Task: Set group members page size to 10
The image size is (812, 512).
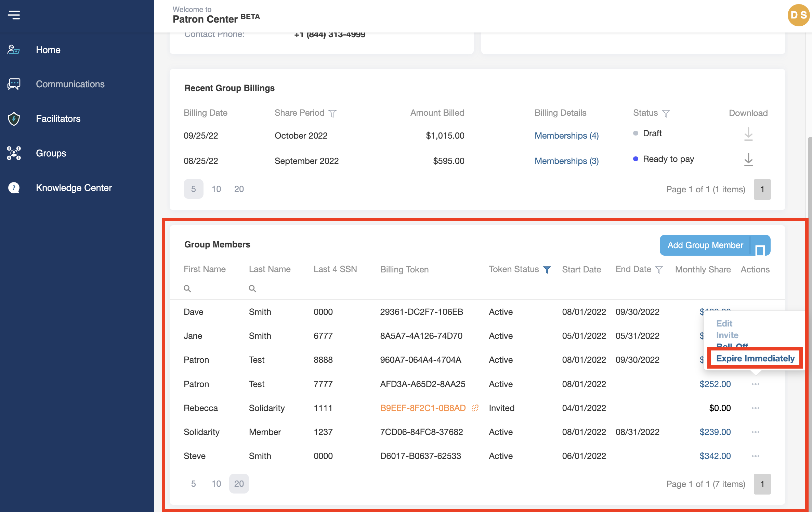Action: coord(216,484)
